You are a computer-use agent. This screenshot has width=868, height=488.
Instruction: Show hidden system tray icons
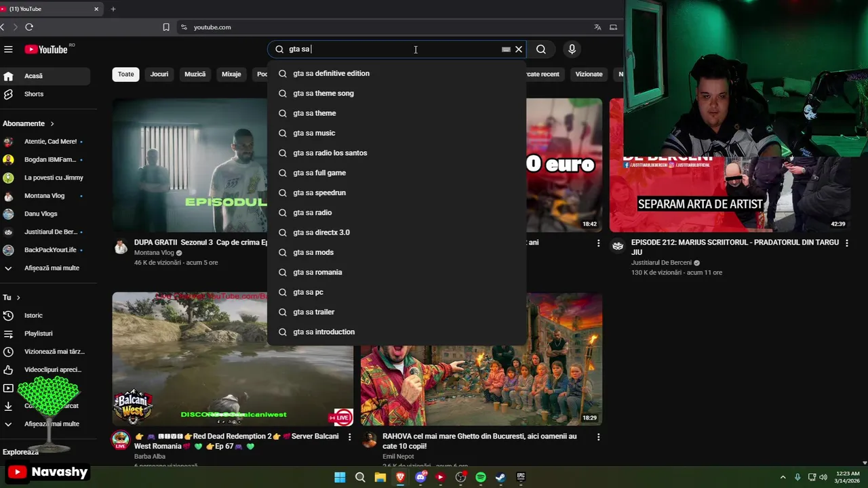(x=783, y=477)
